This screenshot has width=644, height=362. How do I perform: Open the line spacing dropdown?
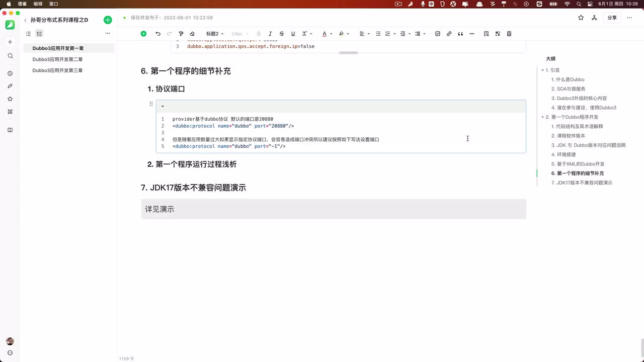(x=420, y=34)
